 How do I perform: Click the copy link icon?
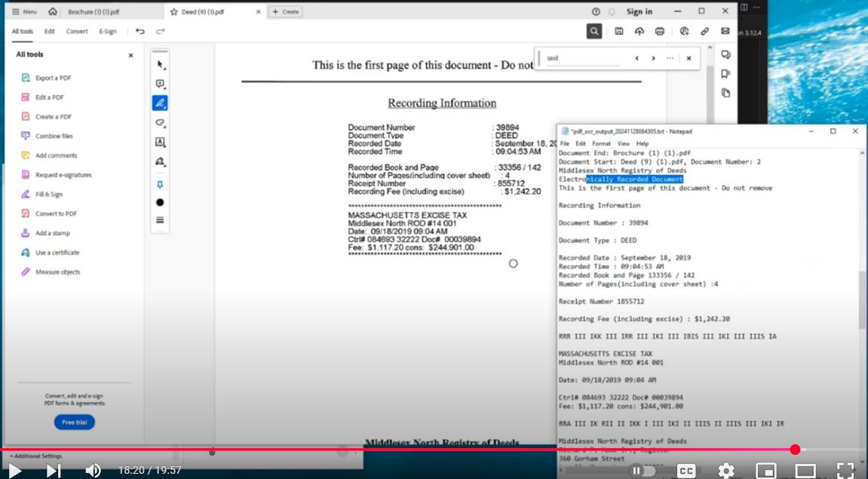tap(704, 32)
